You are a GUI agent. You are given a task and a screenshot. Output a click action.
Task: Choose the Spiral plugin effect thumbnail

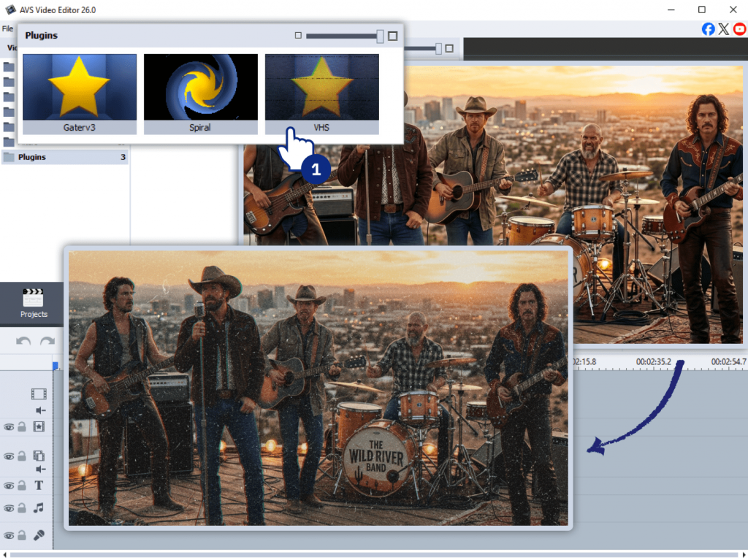coord(200,87)
